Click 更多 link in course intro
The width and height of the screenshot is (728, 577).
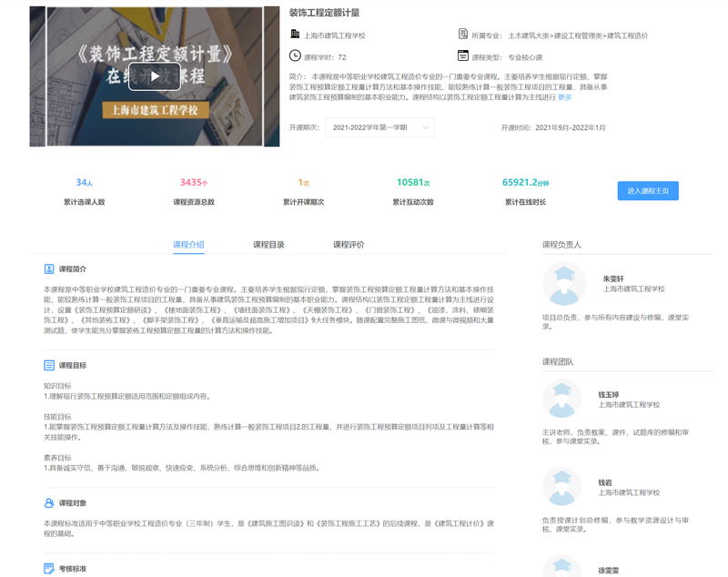(564, 97)
